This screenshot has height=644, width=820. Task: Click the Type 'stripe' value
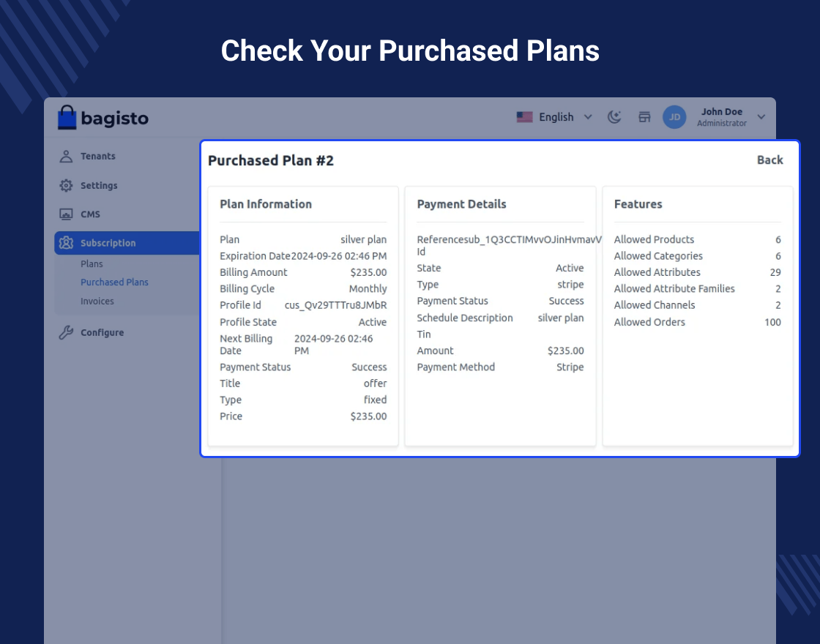[x=570, y=285]
